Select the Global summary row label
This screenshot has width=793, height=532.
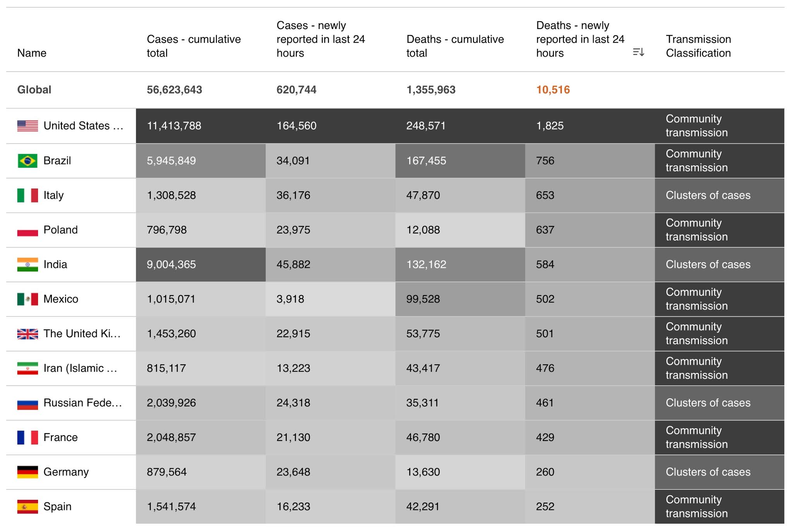[x=34, y=90]
